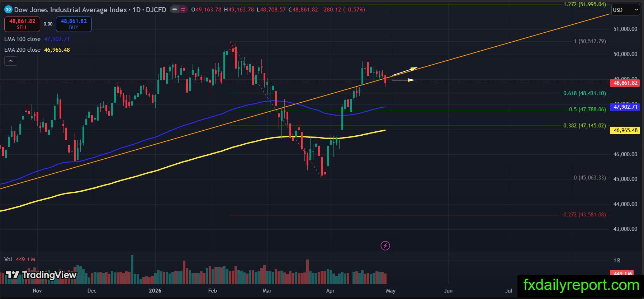Click Feb on the time axis
This screenshot has width=644, height=299.
pos(213,291)
